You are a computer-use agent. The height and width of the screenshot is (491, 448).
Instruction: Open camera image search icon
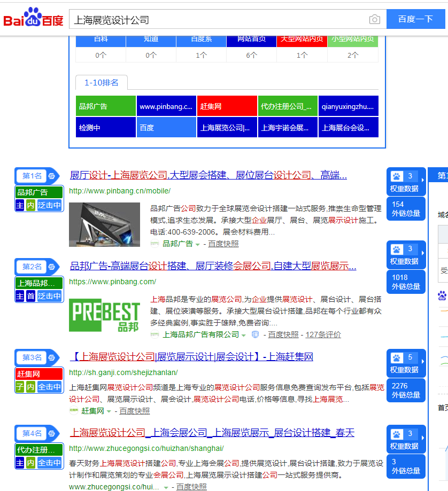[374, 19]
